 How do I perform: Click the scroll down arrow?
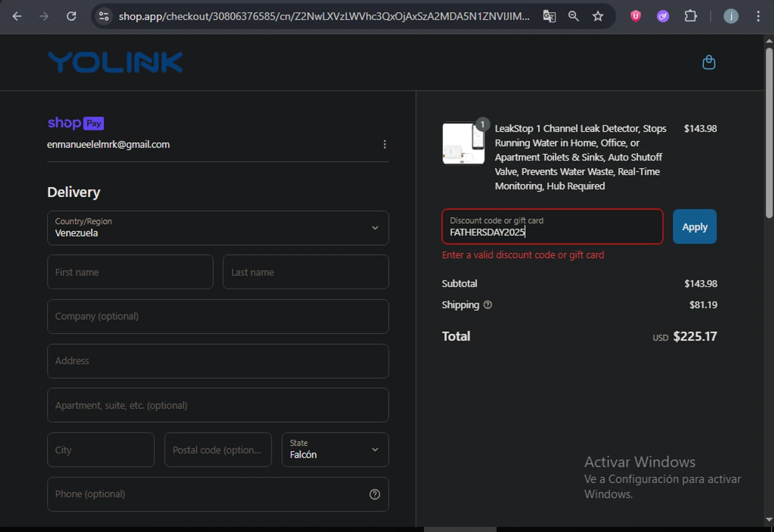769,520
